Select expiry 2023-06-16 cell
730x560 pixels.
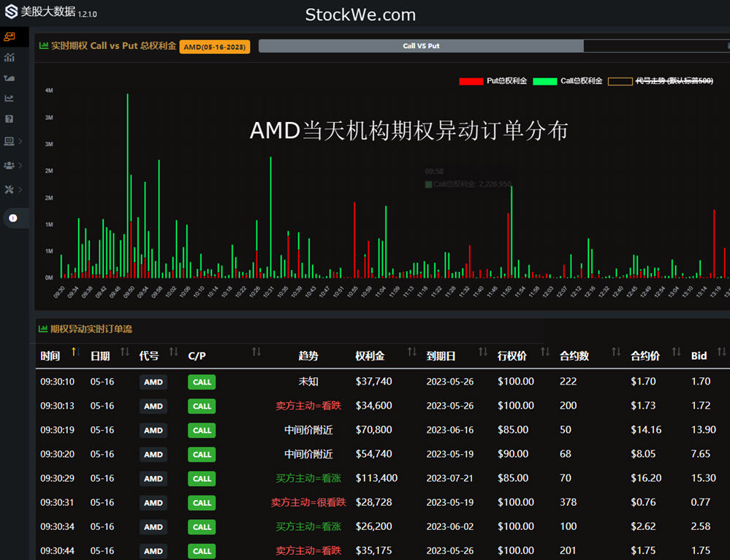[x=449, y=430]
